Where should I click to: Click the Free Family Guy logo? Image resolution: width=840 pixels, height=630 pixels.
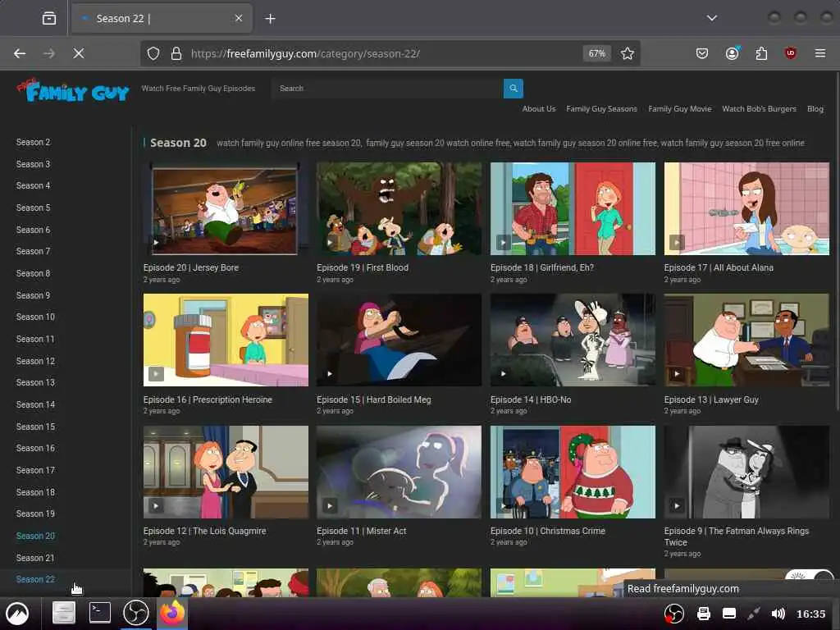pyautogui.click(x=73, y=90)
